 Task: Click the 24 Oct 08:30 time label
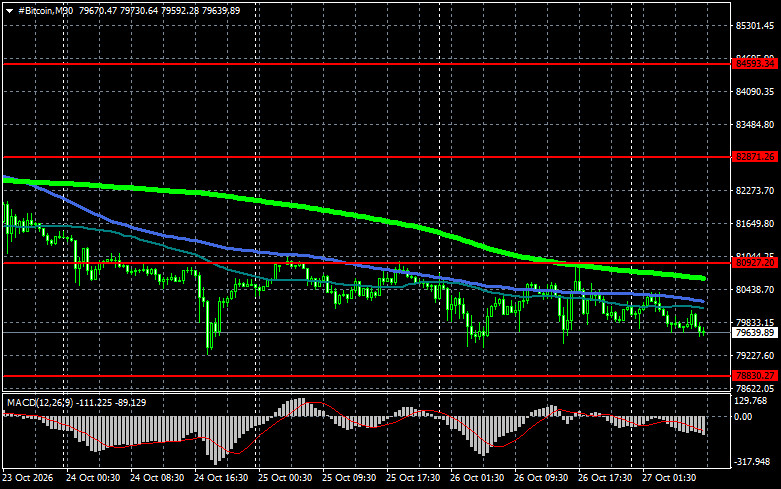click(157, 478)
